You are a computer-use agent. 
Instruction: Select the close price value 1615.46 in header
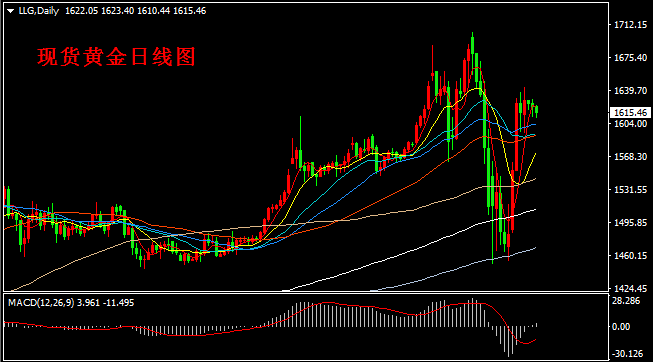coord(189,11)
